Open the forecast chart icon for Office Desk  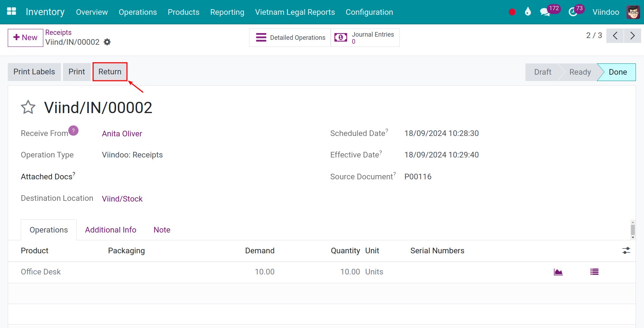[x=558, y=272]
